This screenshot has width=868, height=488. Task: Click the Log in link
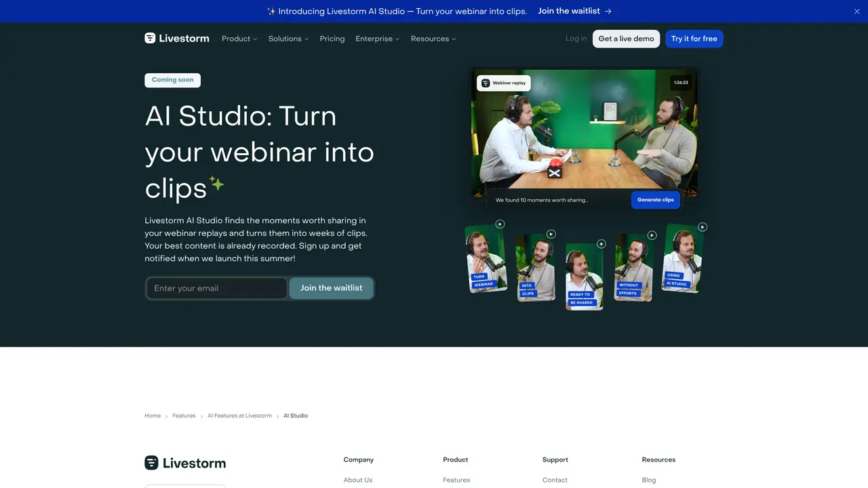point(576,39)
